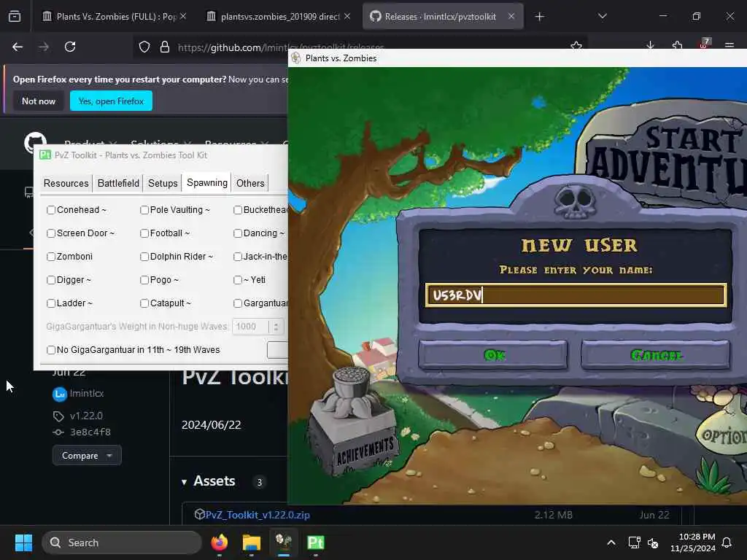747x560 pixels.
Task: Click the name entry field in New User dialog
Action: pos(576,295)
